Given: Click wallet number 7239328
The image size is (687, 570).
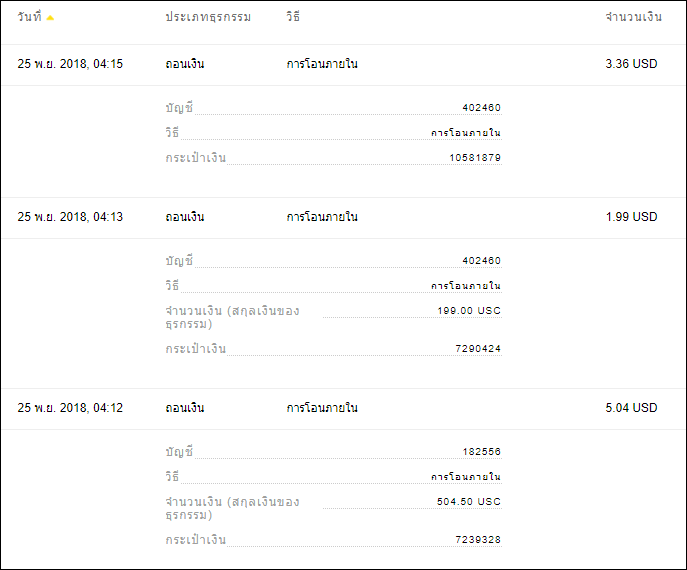Looking at the screenshot, I should 478,540.
